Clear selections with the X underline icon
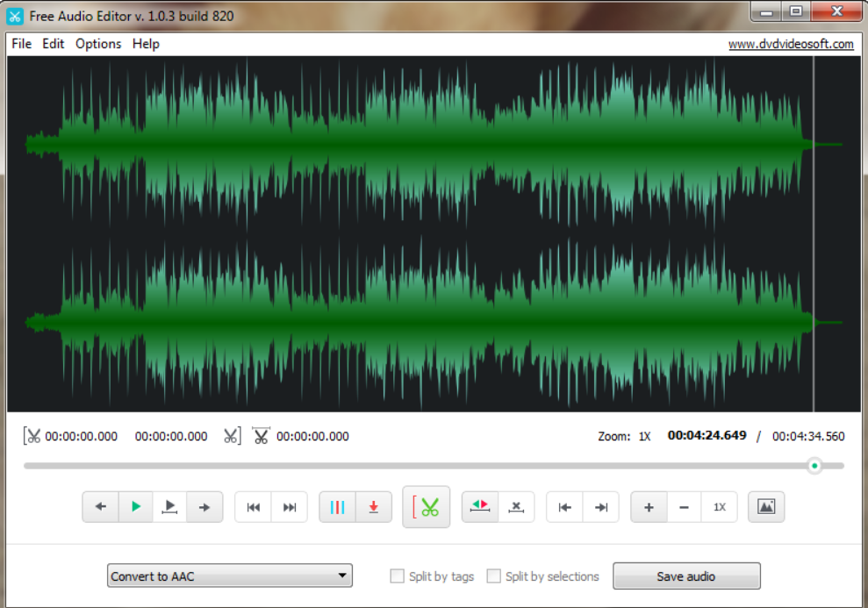The width and height of the screenshot is (868, 608). [516, 507]
